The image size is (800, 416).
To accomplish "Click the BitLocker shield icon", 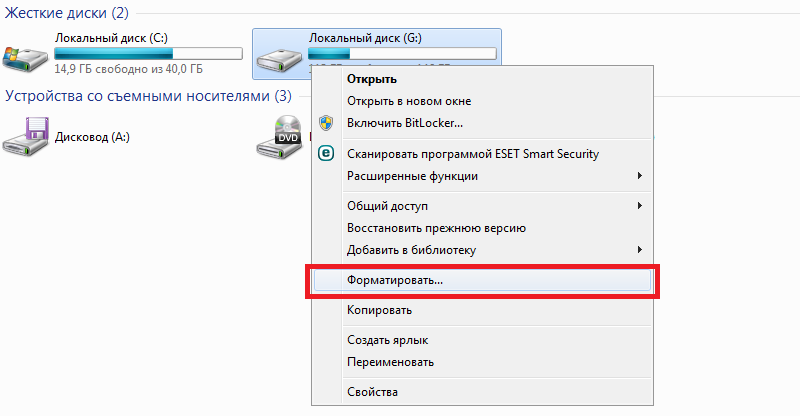I will [x=325, y=123].
